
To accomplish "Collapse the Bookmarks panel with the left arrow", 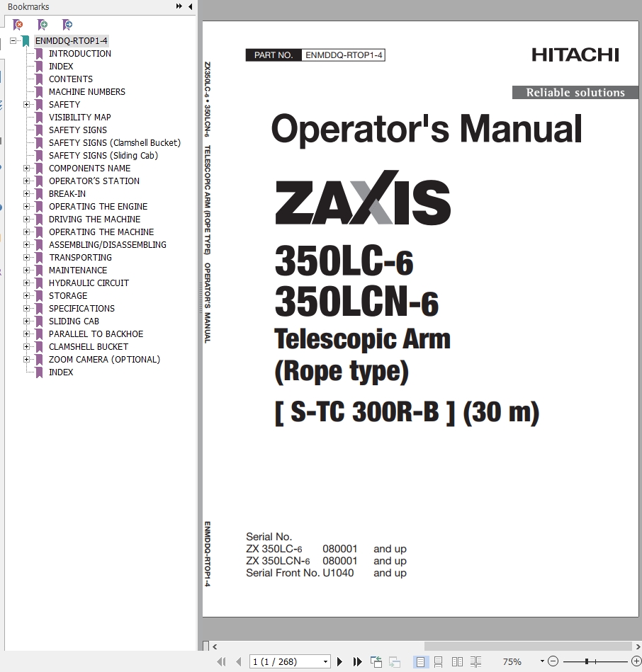I will click(190, 6).
